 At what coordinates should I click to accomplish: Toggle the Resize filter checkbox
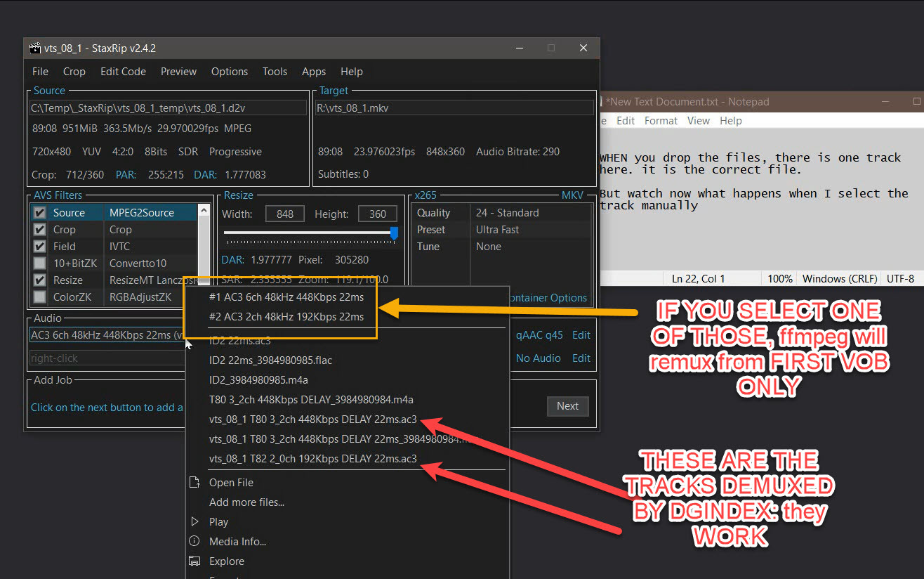click(40, 280)
